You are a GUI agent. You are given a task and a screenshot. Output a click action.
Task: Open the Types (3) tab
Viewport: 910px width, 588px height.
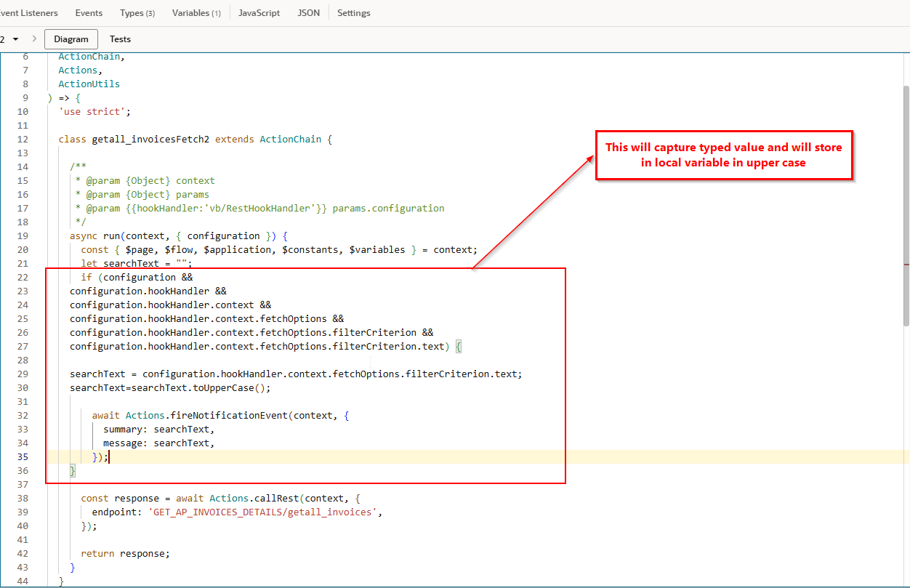pos(137,13)
